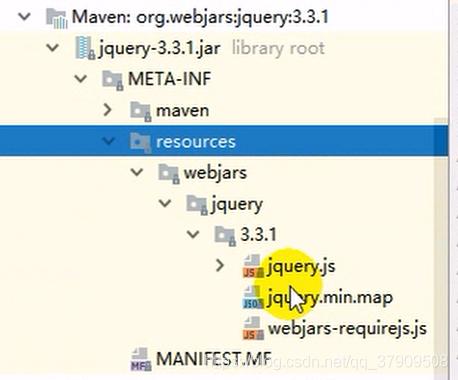Viewport: 458px width, 380px height.
Task: Click the maven folder icon
Action: click(141, 111)
